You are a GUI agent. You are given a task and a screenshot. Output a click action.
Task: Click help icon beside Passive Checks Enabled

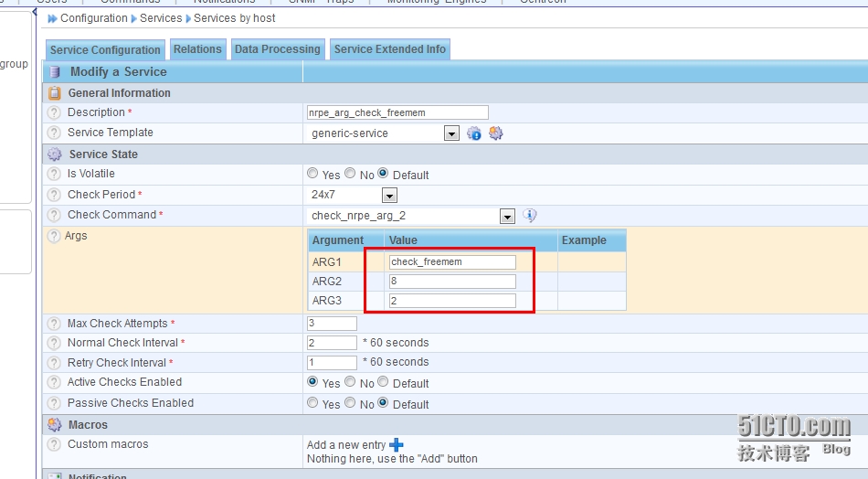point(54,403)
